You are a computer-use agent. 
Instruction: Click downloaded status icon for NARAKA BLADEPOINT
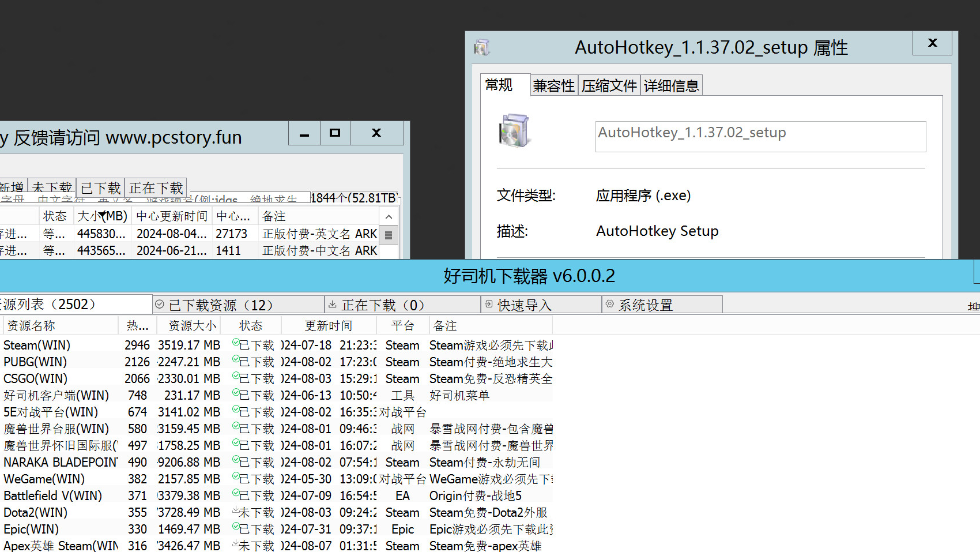click(x=236, y=460)
